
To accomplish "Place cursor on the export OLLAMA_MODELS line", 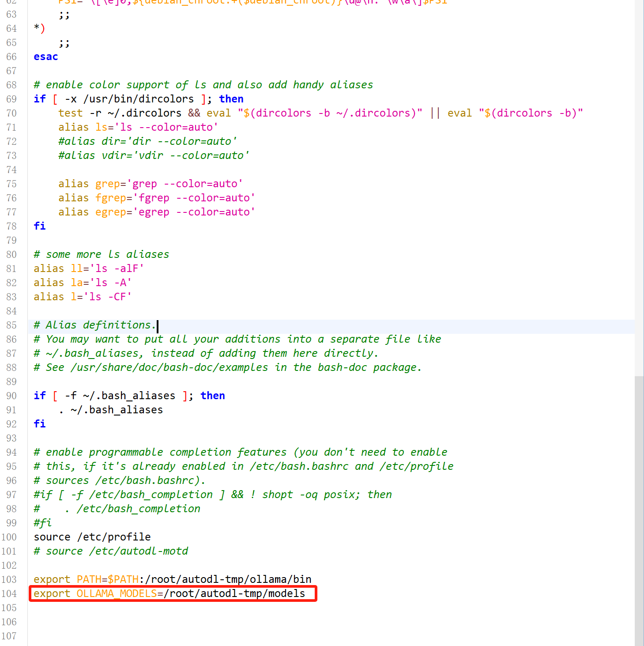I will [x=169, y=593].
